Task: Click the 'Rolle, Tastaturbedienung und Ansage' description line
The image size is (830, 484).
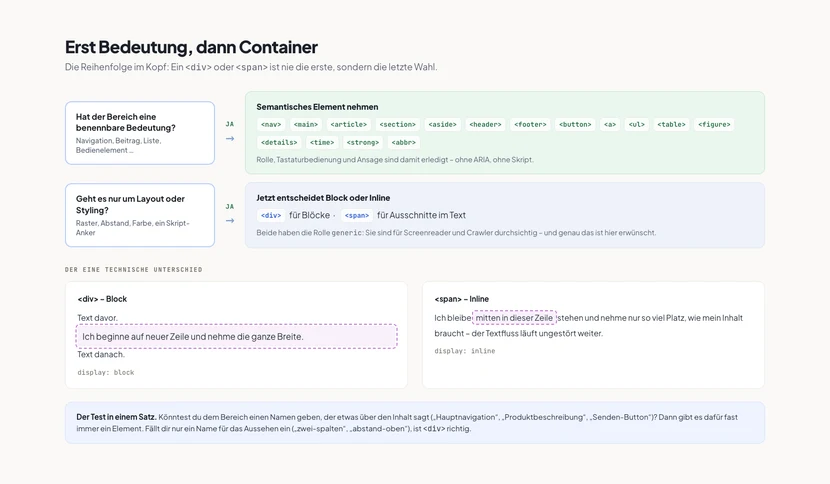Action: (x=395, y=159)
